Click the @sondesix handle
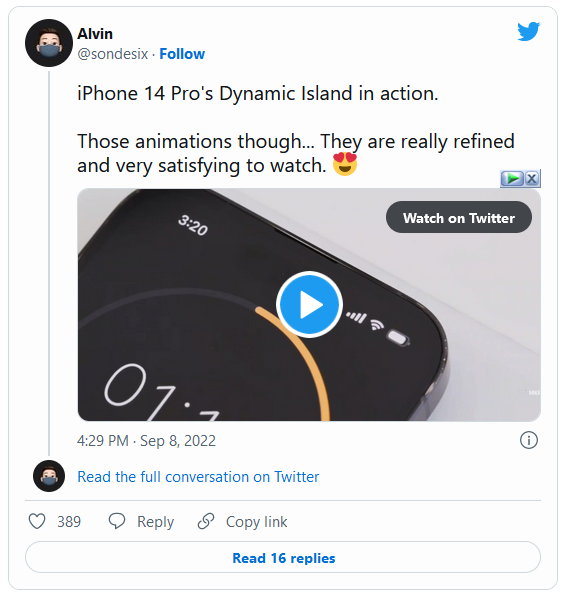This screenshot has width=564, height=594. coord(112,54)
